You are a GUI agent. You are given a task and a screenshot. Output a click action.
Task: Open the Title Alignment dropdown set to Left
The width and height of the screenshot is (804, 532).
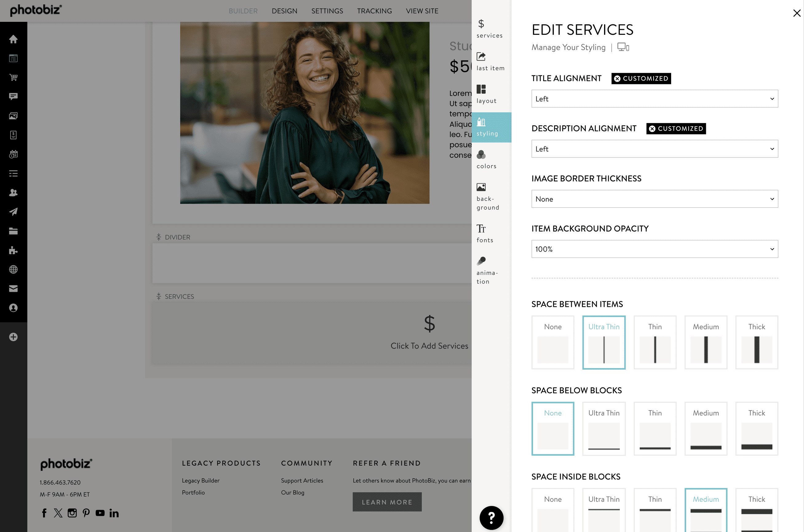click(654, 99)
